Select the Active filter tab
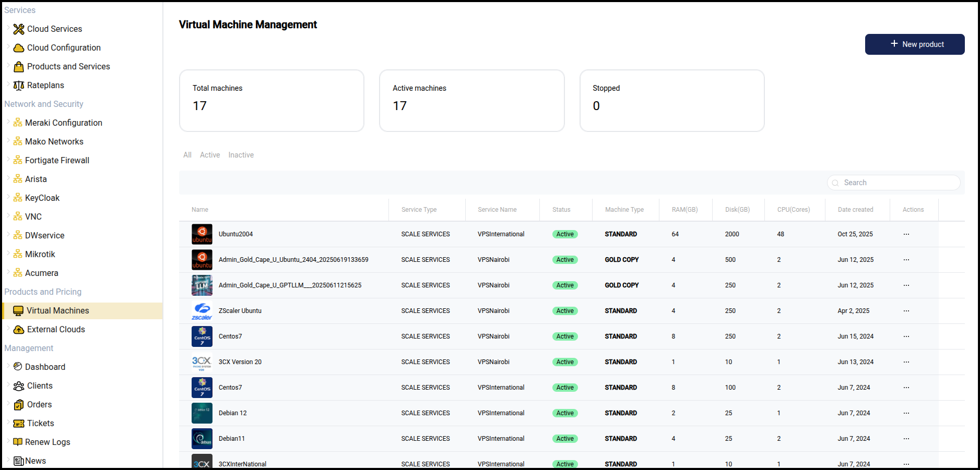This screenshot has height=470, width=980. [x=210, y=155]
